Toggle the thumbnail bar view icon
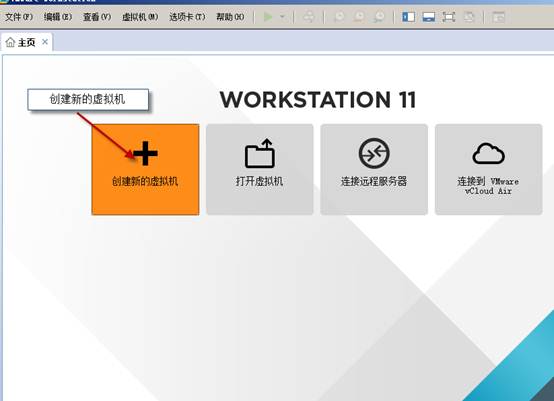554x401 pixels. click(x=429, y=17)
